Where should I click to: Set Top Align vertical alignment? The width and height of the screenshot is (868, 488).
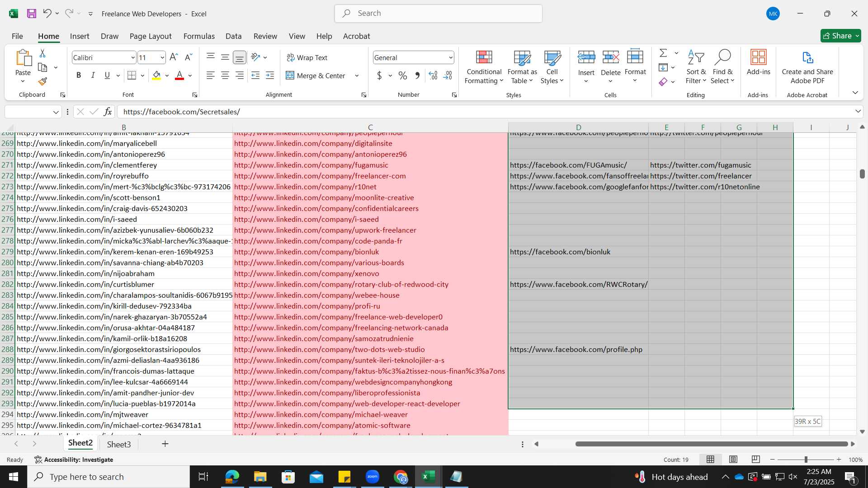click(211, 57)
